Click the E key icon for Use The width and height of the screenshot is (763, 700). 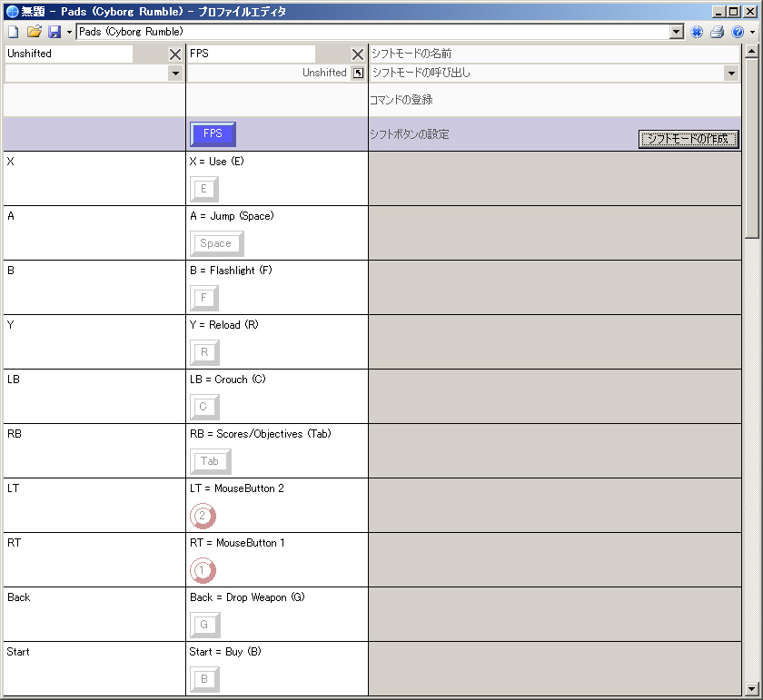coord(203,189)
